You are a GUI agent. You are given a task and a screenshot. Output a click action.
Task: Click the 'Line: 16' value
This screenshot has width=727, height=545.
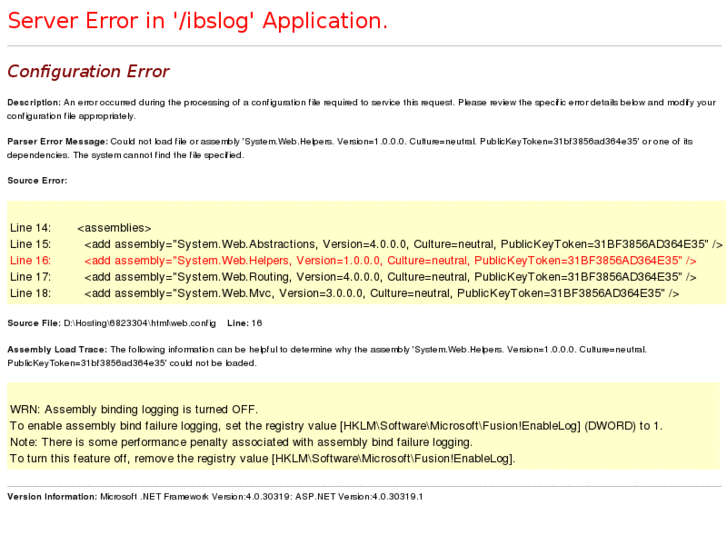coord(244,323)
